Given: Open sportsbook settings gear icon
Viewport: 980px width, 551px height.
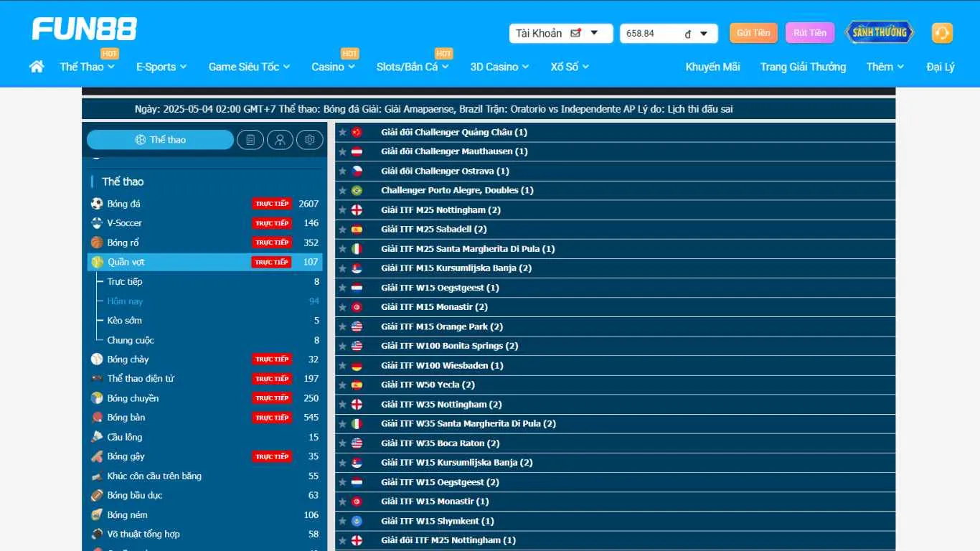Looking at the screenshot, I should click(310, 140).
